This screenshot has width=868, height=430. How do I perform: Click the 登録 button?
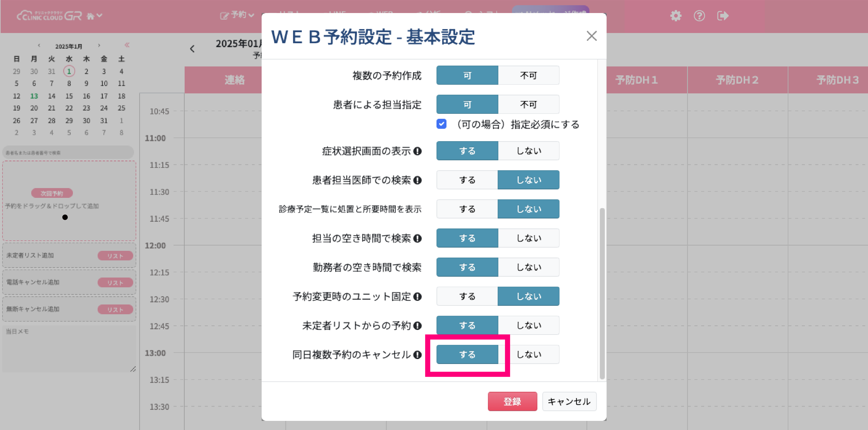pos(512,401)
